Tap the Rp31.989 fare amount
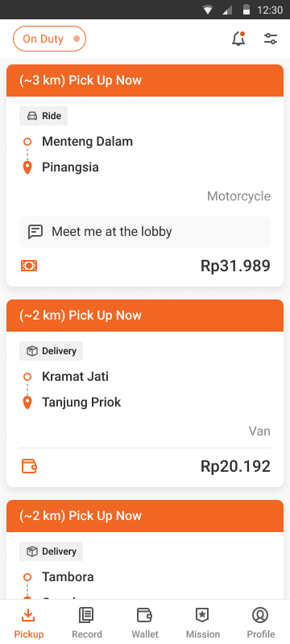Viewport: 290px width, 644px height. point(235,266)
